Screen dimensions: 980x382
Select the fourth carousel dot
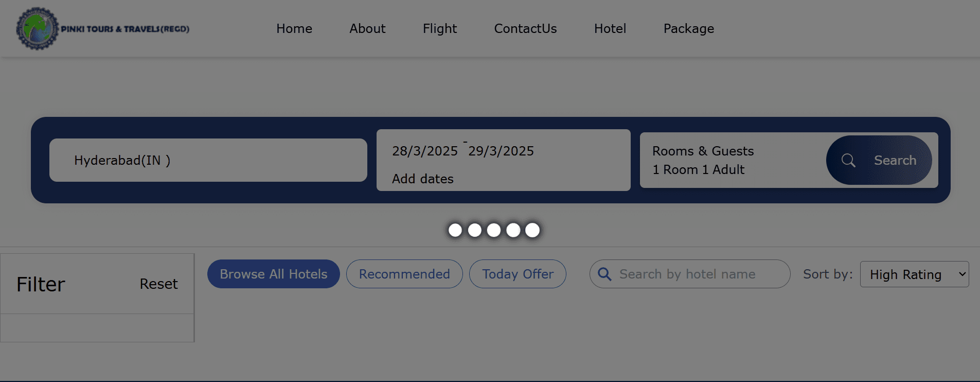point(513,230)
